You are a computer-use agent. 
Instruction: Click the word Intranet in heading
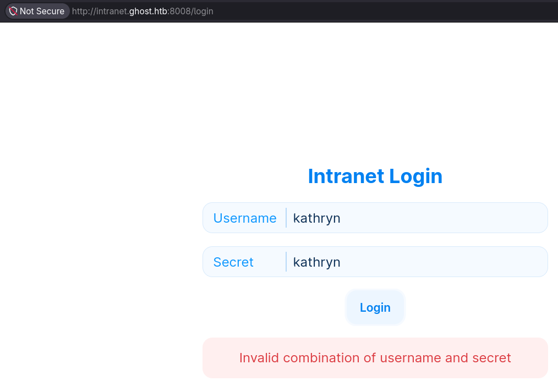(x=346, y=176)
